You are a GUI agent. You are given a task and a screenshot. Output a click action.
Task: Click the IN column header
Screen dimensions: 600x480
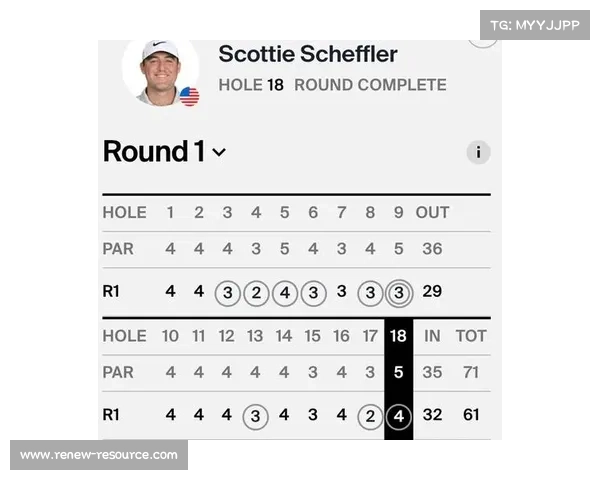click(x=432, y=336)
